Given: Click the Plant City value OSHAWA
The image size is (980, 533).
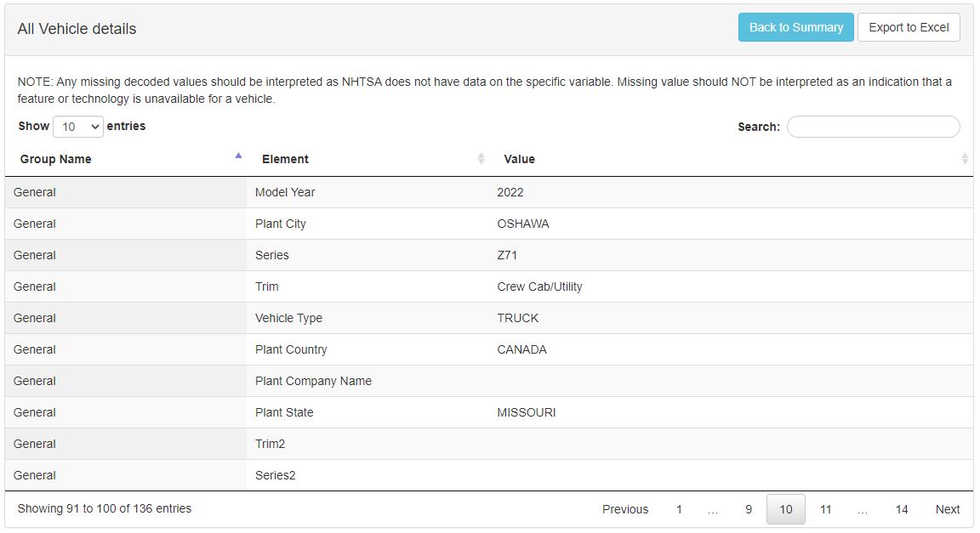Looking at the screenshot, I should click(x=522, y=224).
